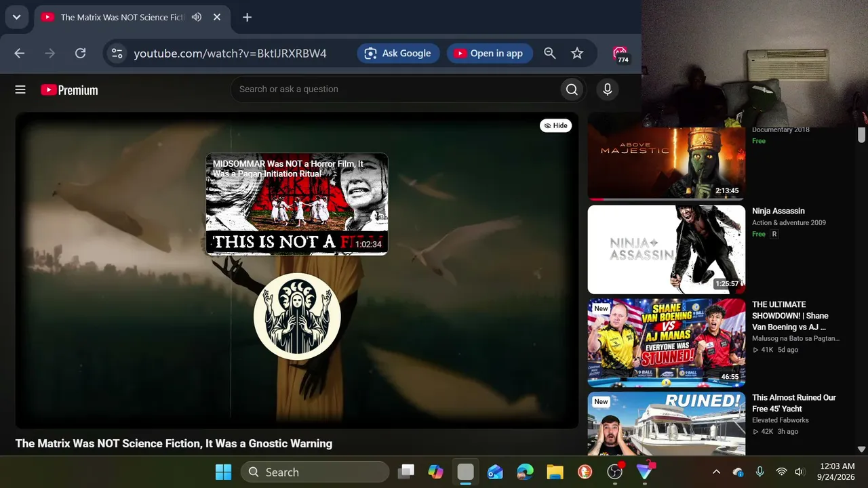Viewport: 868px width, 488px height.
Task: Go to YouTube Premium home logo
Action: click(69, 89)
